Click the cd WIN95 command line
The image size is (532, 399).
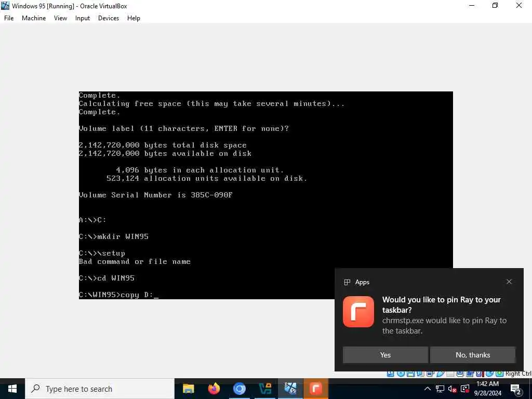pos(107,278)
